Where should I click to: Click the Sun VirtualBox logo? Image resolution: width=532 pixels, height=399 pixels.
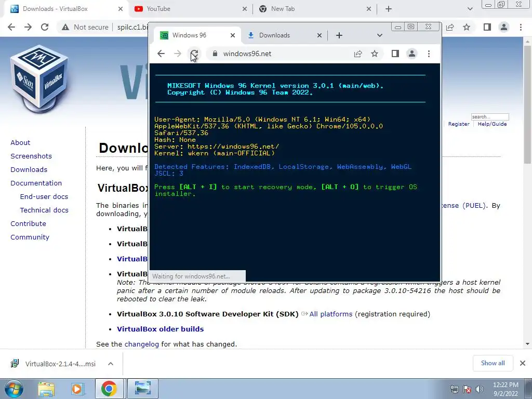[39, 79]
